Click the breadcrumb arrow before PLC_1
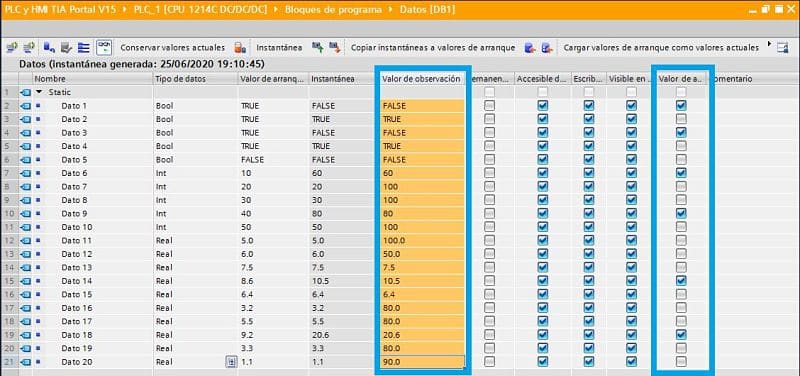This screenshot has width=800, height=376. click(x=126, y=9)
